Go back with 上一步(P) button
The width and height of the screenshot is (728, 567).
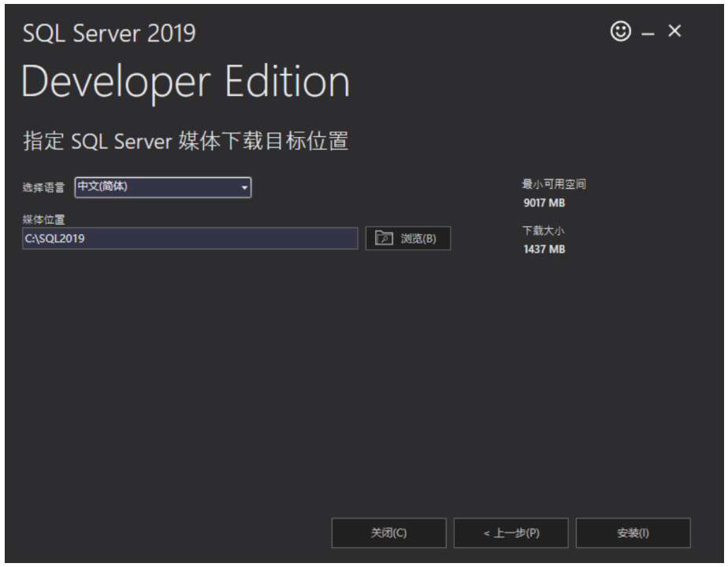tap(511, 533)
